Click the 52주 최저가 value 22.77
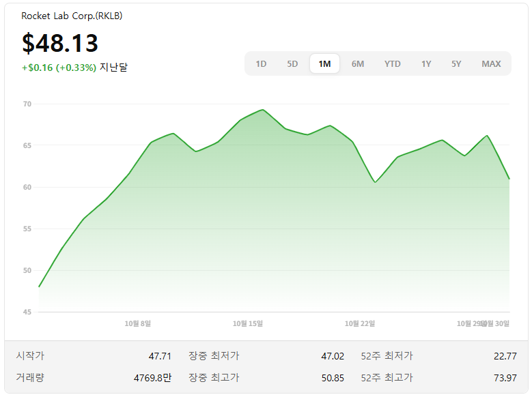532x397 pixels. [505, 356]
